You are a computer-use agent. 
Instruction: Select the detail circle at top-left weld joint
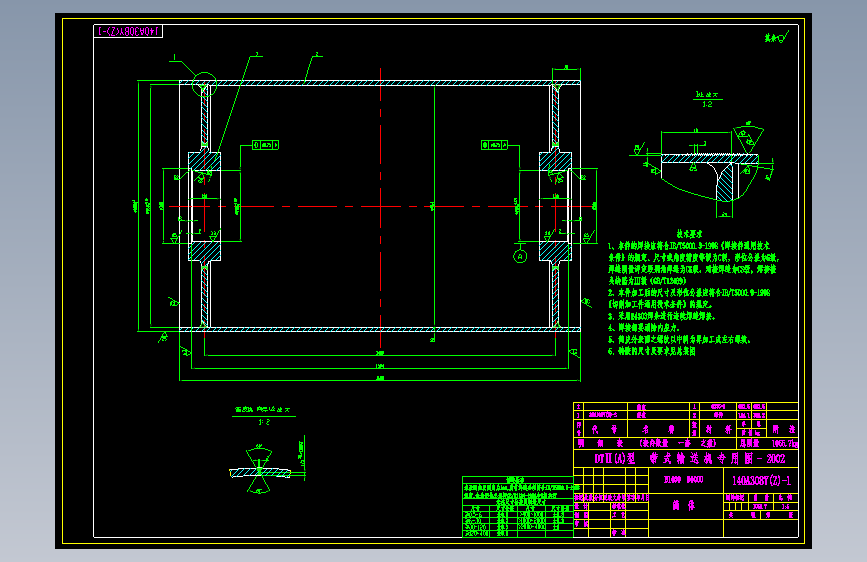pos(204,85)
